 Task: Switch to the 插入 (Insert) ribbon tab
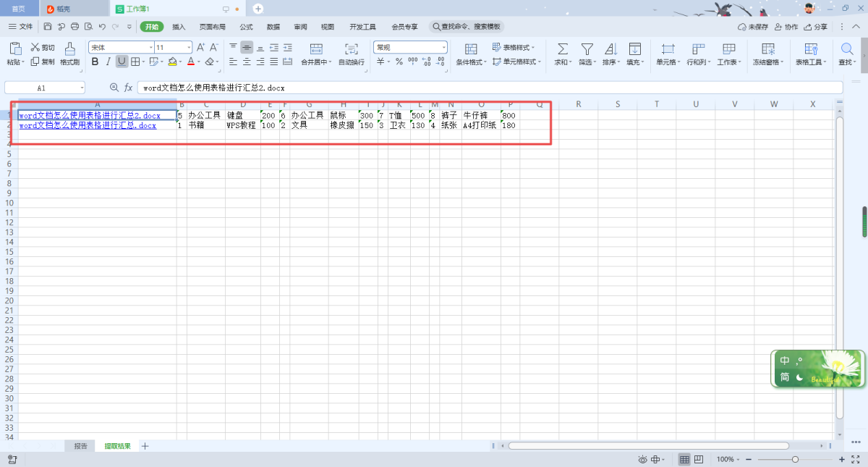pos(179,27)
